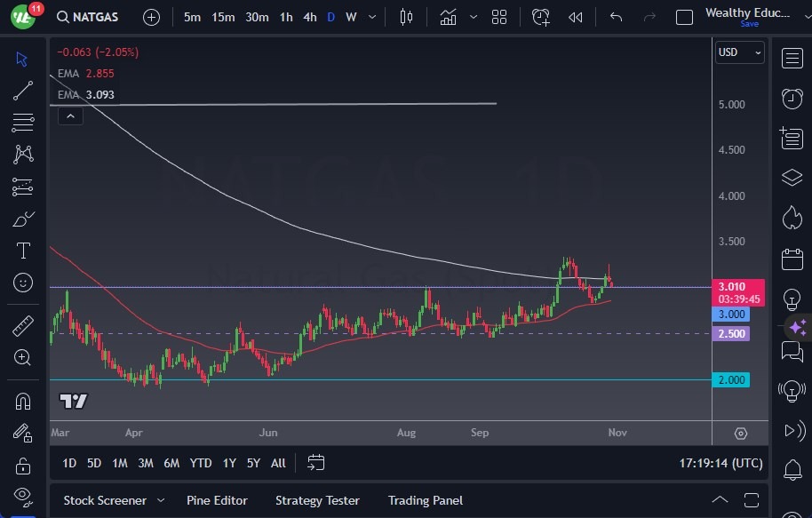Choose the text annotation tool
The image size is (812, 518).
pos(23,251)
